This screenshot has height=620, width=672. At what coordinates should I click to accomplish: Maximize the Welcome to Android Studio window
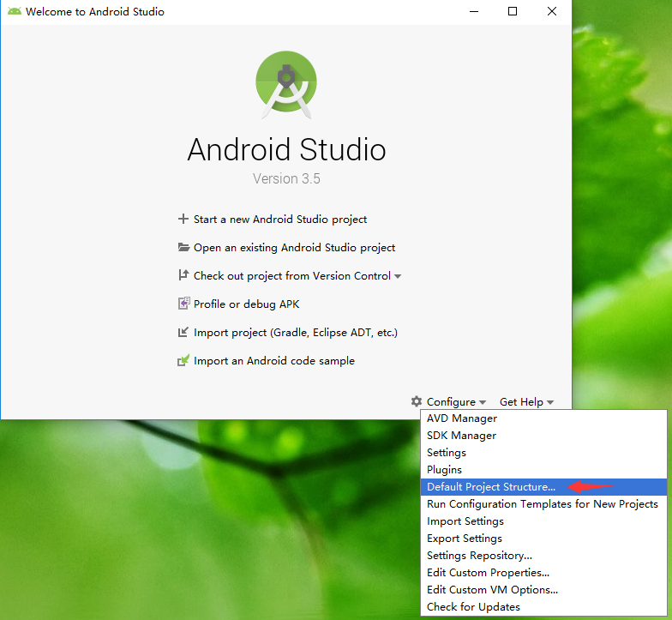click(513, 12)
